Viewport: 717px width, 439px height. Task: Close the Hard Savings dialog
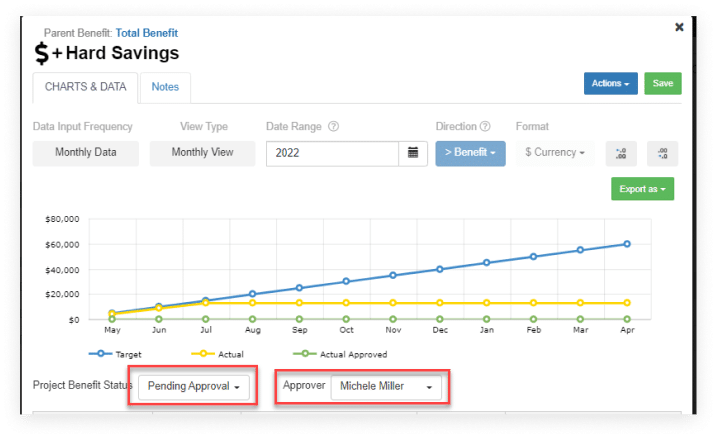point(679,27)
